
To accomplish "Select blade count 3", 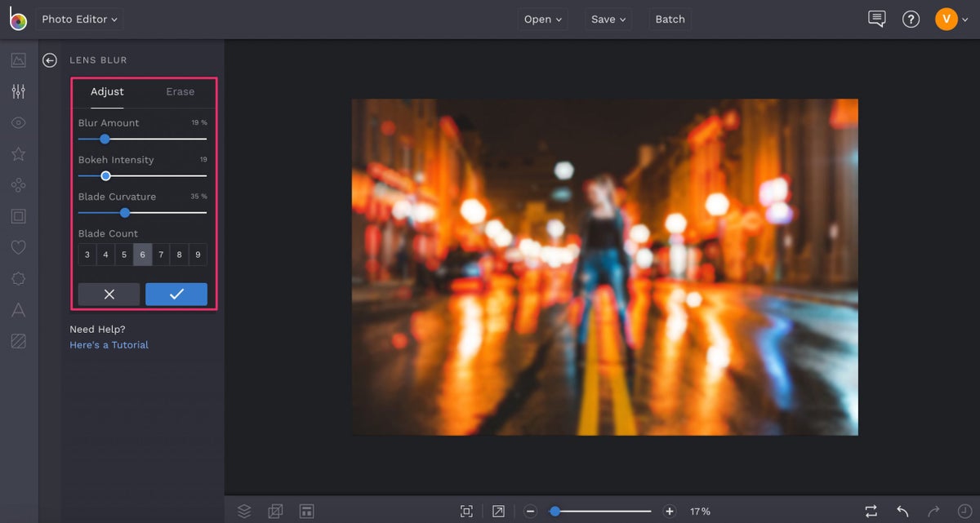I will 87,255.
